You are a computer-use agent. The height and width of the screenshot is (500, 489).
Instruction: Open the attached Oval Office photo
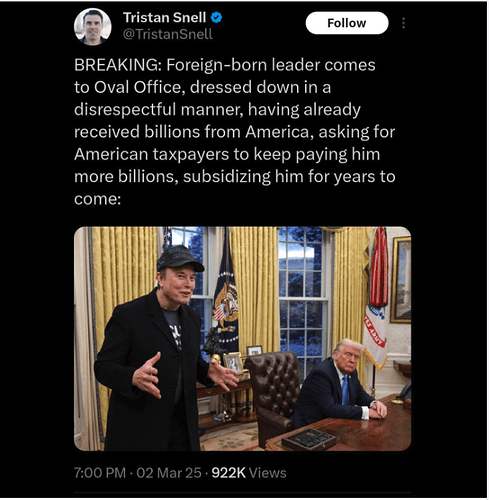pyautogui.click(x=242, y=339)
